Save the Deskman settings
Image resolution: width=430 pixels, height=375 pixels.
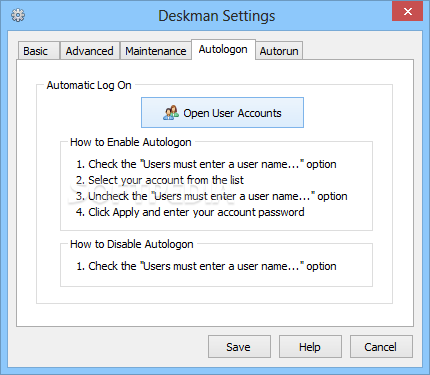239,347
